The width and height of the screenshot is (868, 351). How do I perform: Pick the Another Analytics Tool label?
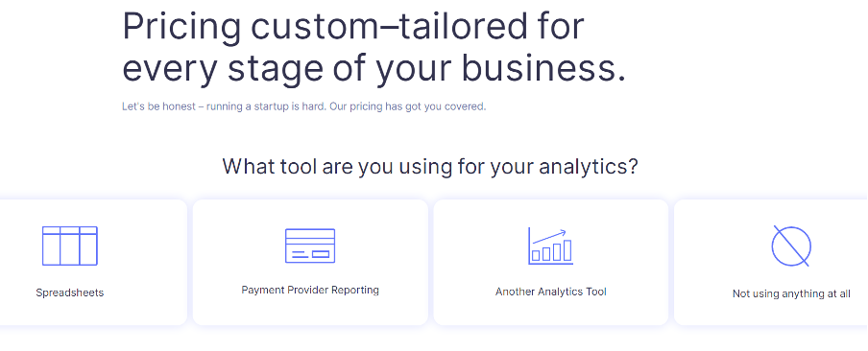551,292
